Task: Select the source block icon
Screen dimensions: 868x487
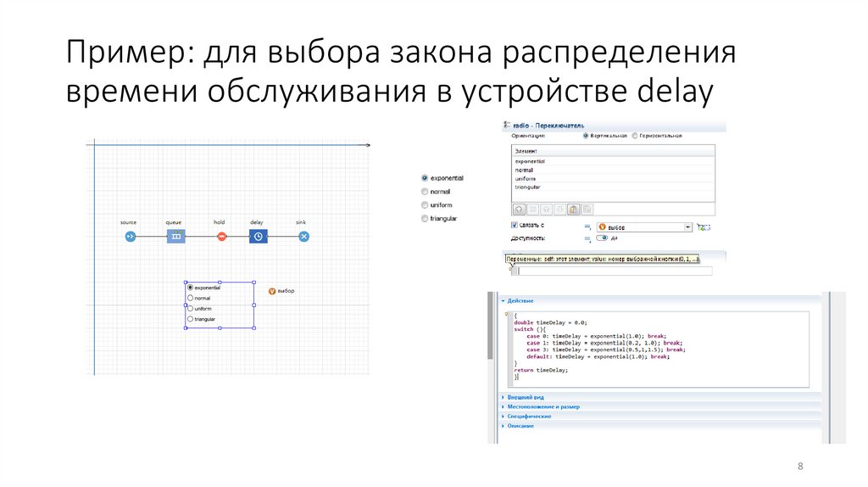Action: click(x=130, y=237)
